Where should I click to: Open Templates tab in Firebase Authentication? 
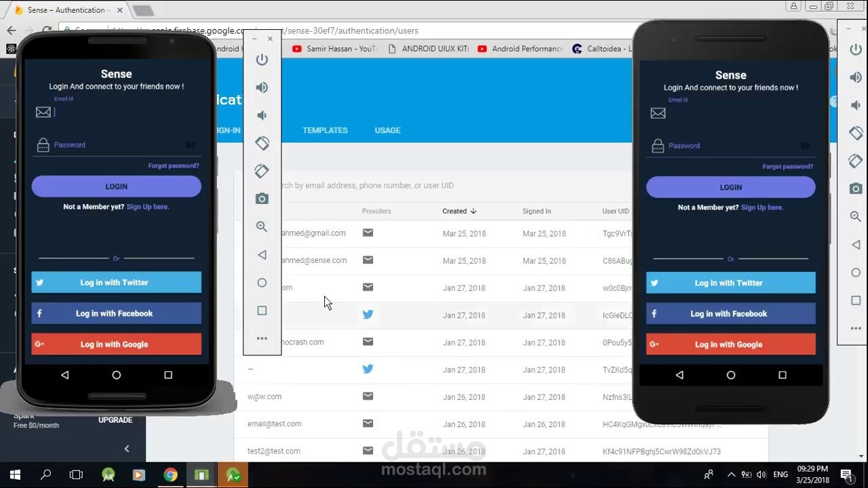(325, 130)
